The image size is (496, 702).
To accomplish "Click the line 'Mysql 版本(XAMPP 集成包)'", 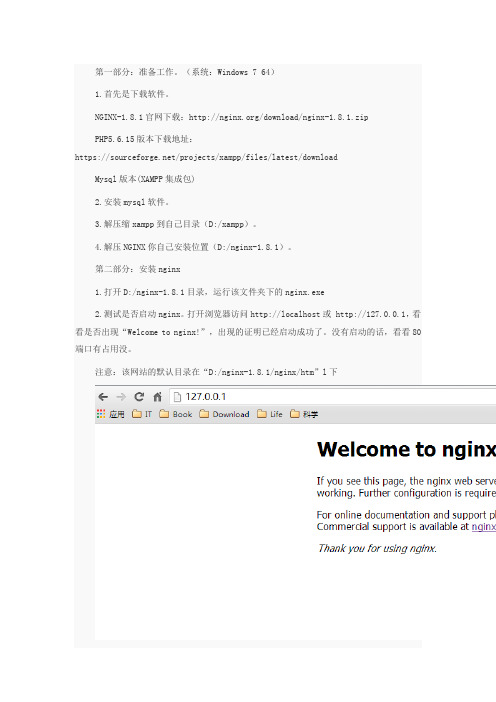I will coord(145,179).
